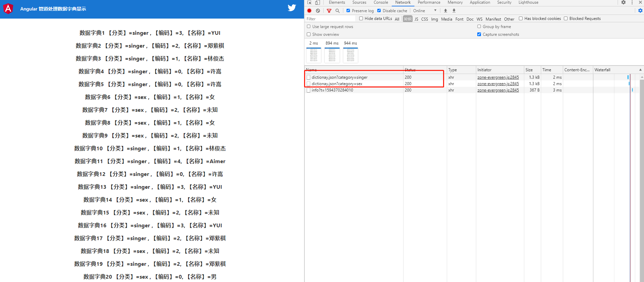The image size is (644, 282).
Task: Filter requests by the All type
Action: click(397, 19)
